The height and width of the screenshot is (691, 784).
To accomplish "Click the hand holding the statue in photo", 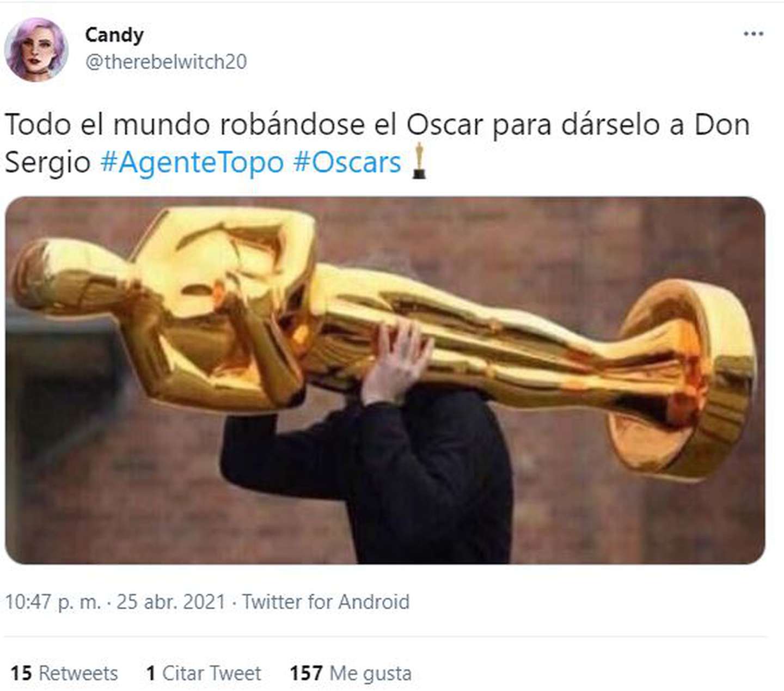I will pyautogui.click(x=397, y=362).
